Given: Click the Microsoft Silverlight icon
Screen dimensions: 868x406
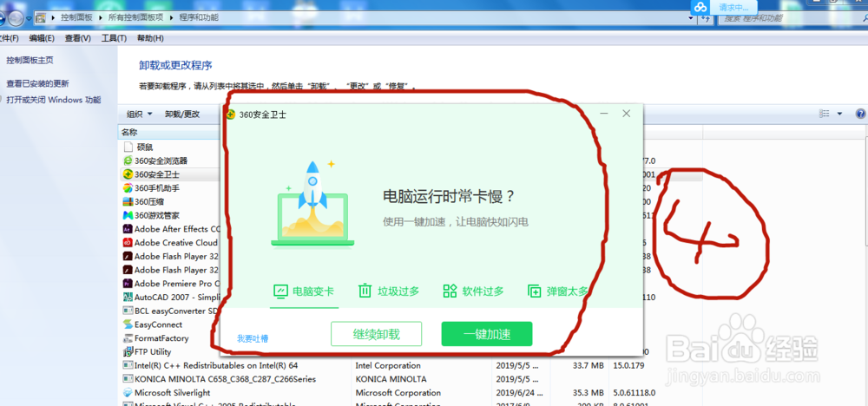Looking at the screenshot, I should pyautogui.click(x=128, y=393).
